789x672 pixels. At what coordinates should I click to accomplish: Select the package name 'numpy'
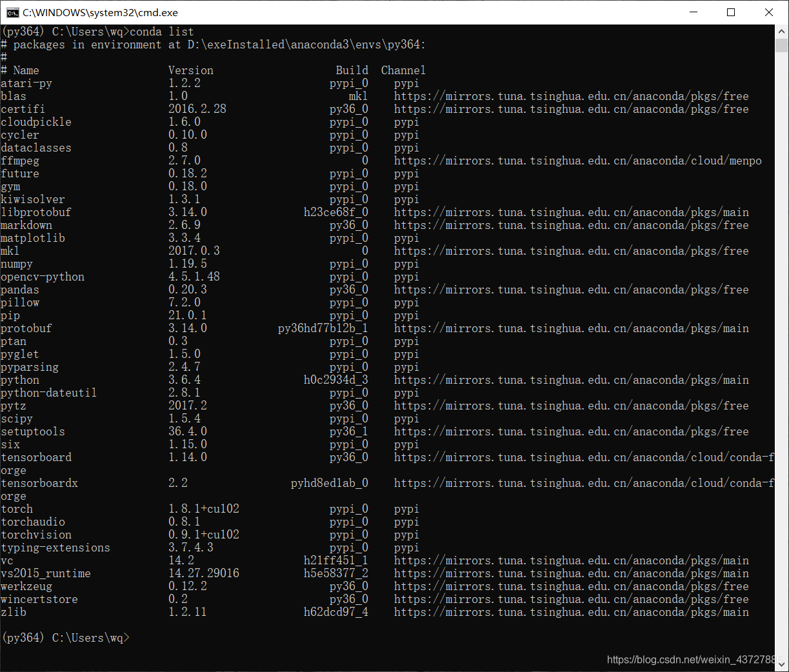click(x=17, y=264)
